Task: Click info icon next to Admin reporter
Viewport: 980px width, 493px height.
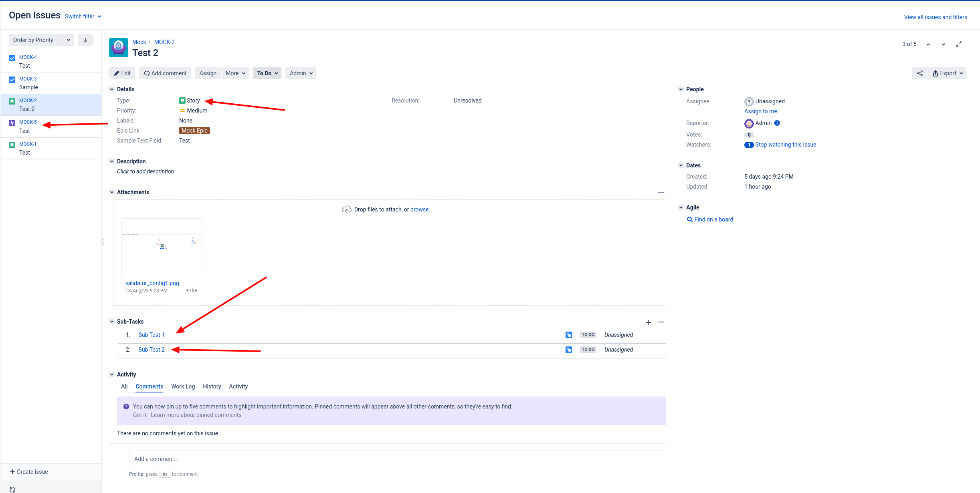Action: click(777, 123)
